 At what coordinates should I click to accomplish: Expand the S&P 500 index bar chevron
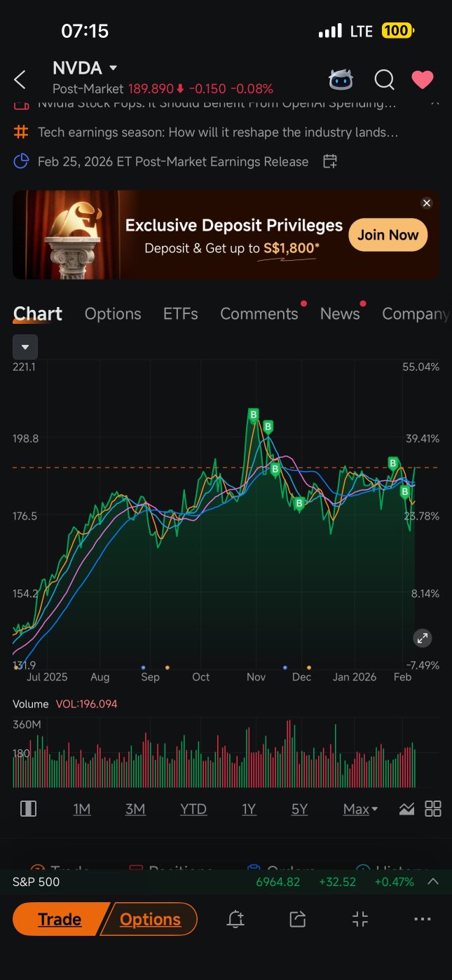click(x=433, y=882)
